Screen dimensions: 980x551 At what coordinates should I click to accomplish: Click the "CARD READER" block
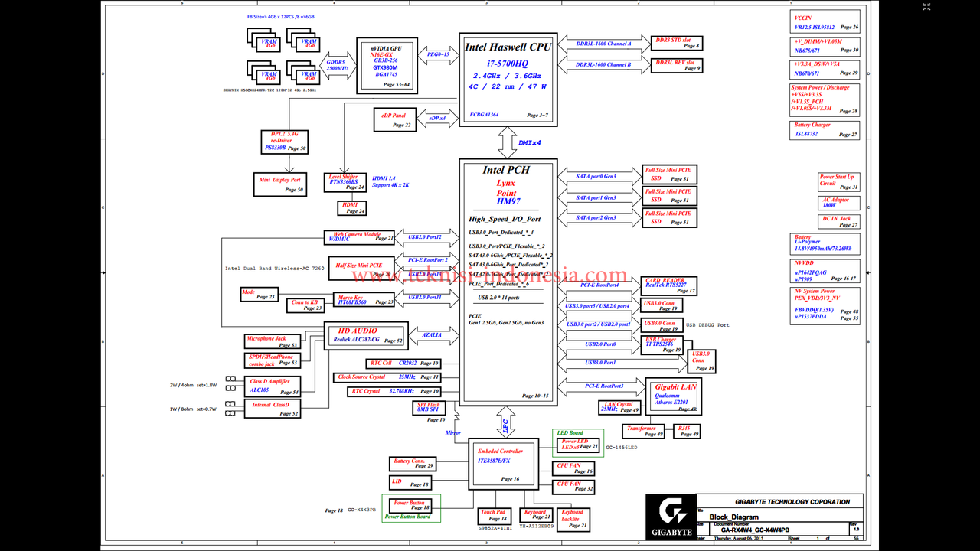[670, 285]
